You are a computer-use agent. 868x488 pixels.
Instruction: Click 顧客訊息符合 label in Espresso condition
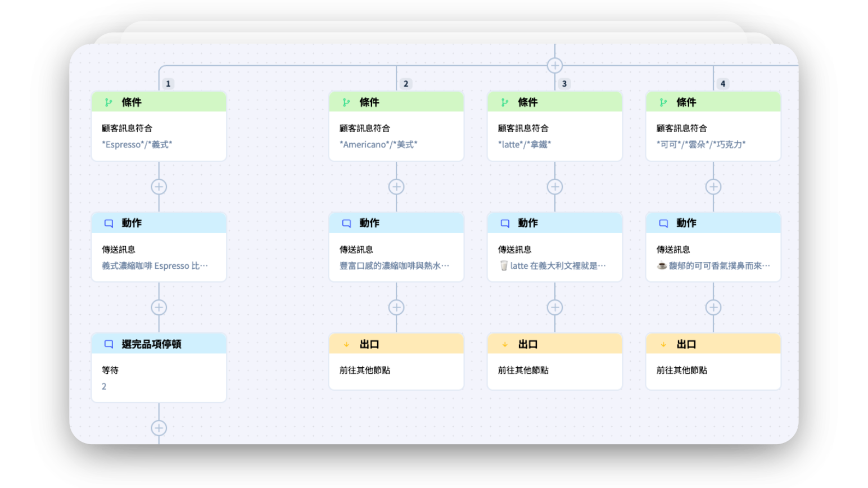pyautogui.click(x=127, y=128)
